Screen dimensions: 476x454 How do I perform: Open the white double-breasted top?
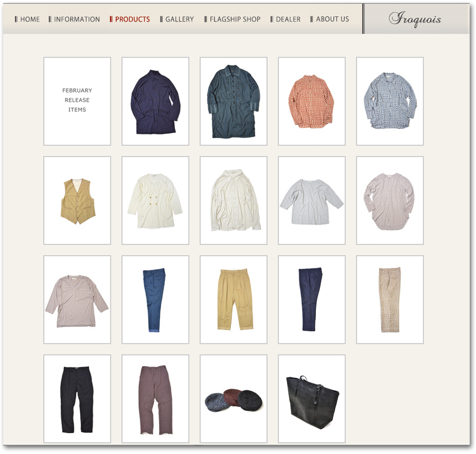[155, 200]
